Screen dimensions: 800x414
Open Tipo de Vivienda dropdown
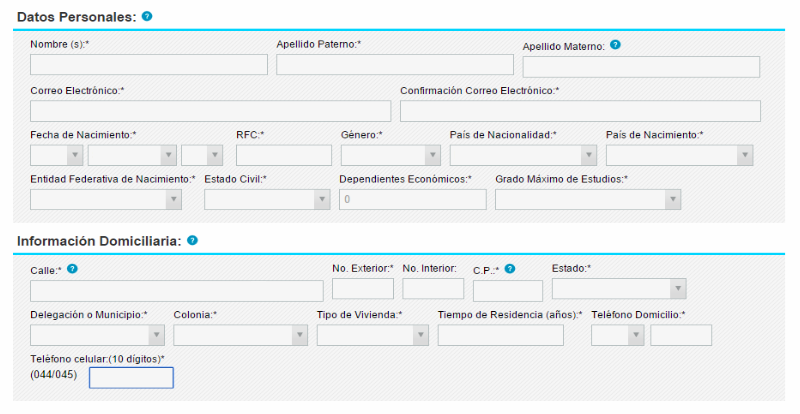click(x=373, y=335)
